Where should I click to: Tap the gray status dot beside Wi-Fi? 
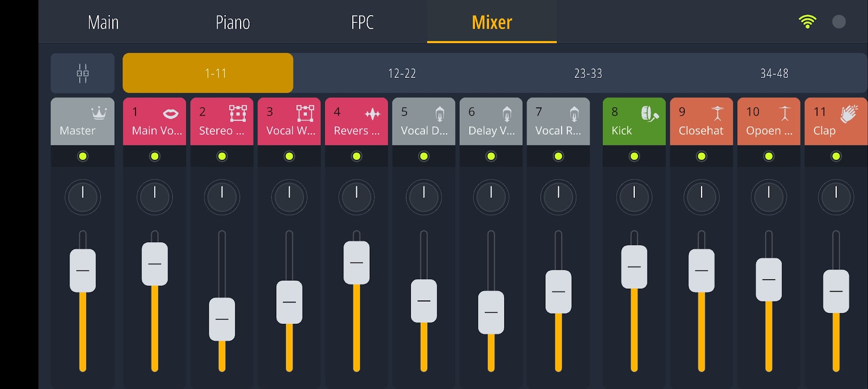coord(839,22)
